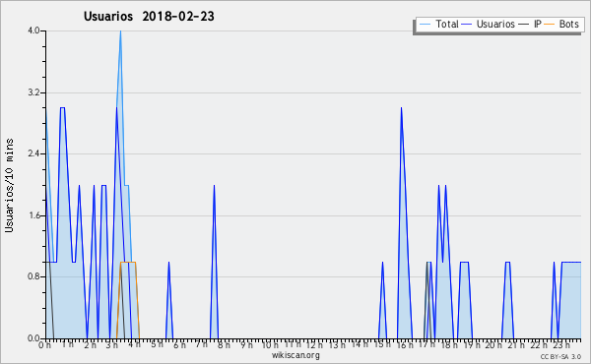The height and width of the screenshot is (364, 591).
Task: Click the y-axis value "0.0"
Action: point(33,338)
